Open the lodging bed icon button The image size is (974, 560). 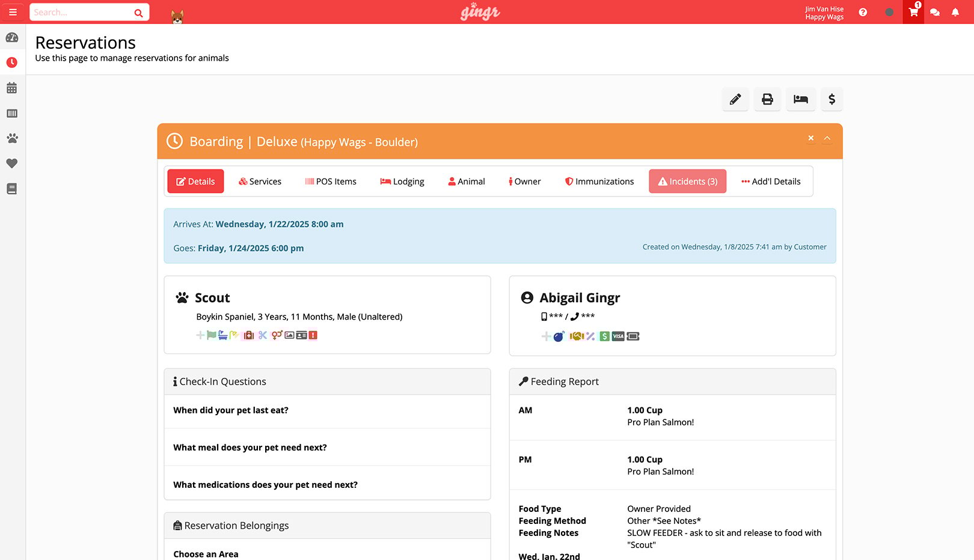(x=800, y=99)
